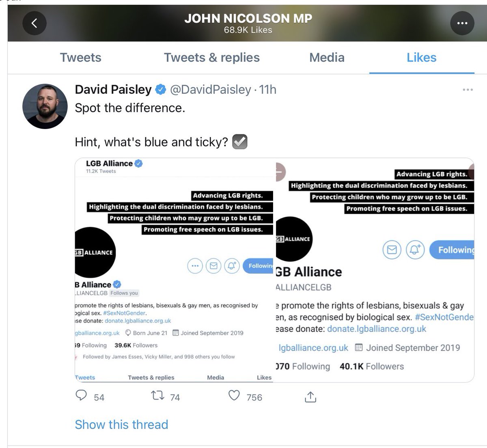Click the David Paisley display name
The width and height of the screenshot is (487, 448).
(113, 89)
